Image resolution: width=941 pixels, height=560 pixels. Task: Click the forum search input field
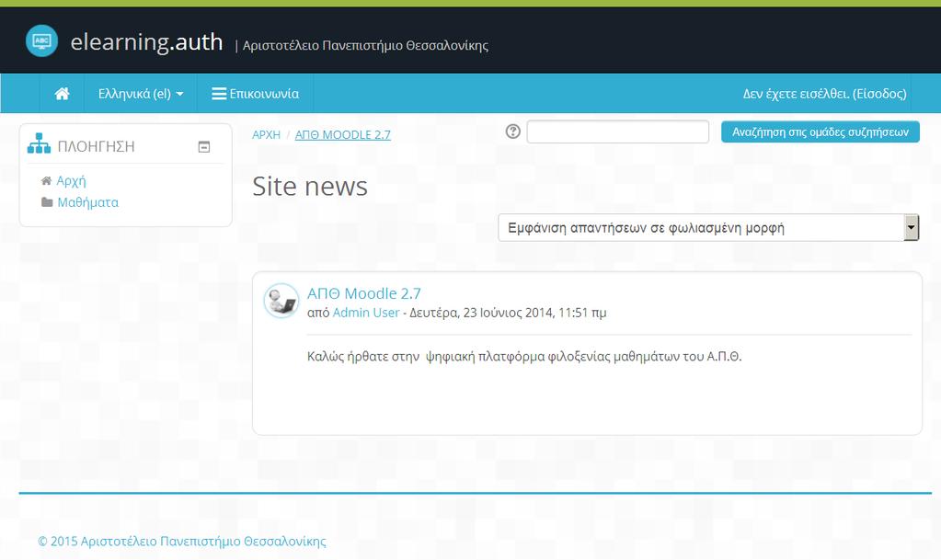pyautogui.click(x=617, y=132)
